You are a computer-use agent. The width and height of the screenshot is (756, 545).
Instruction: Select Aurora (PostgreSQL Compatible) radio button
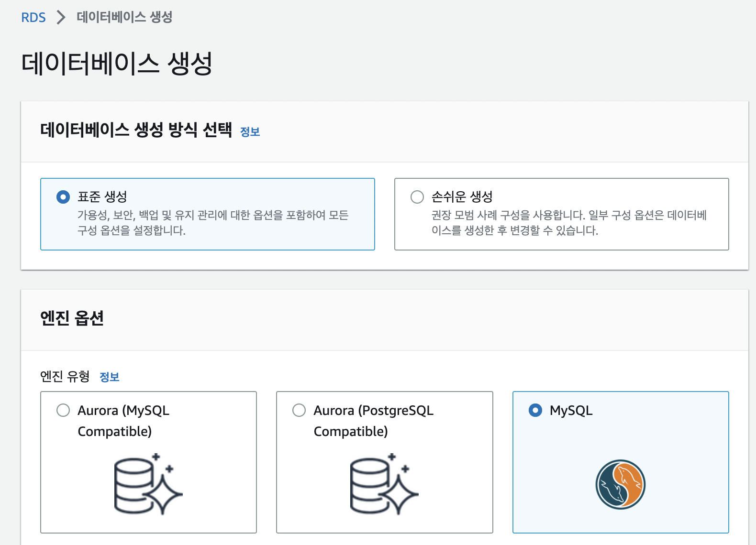(x=299, y=410)
